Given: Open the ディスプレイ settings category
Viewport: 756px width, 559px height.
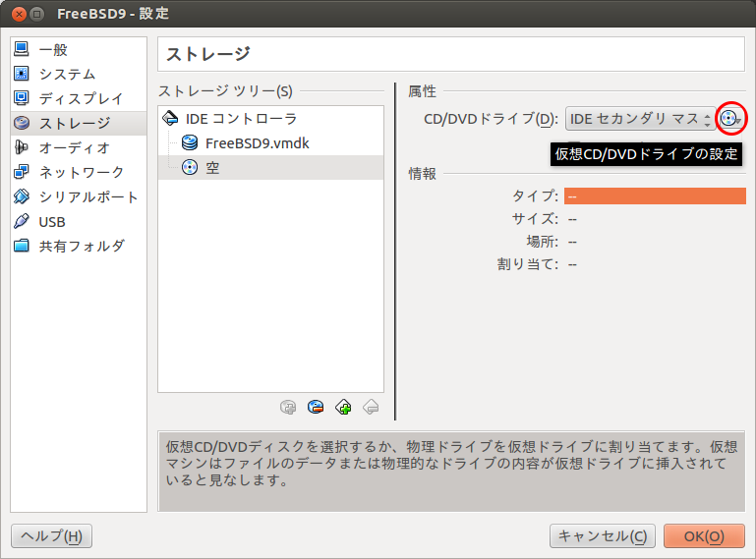Looking at the screenshot, I should point(79,99).
